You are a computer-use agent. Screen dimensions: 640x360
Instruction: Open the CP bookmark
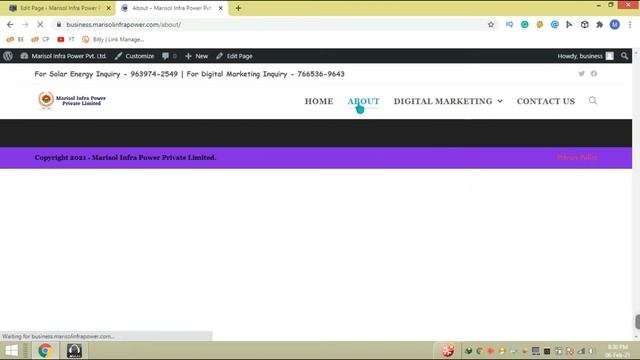pos(40,39)
